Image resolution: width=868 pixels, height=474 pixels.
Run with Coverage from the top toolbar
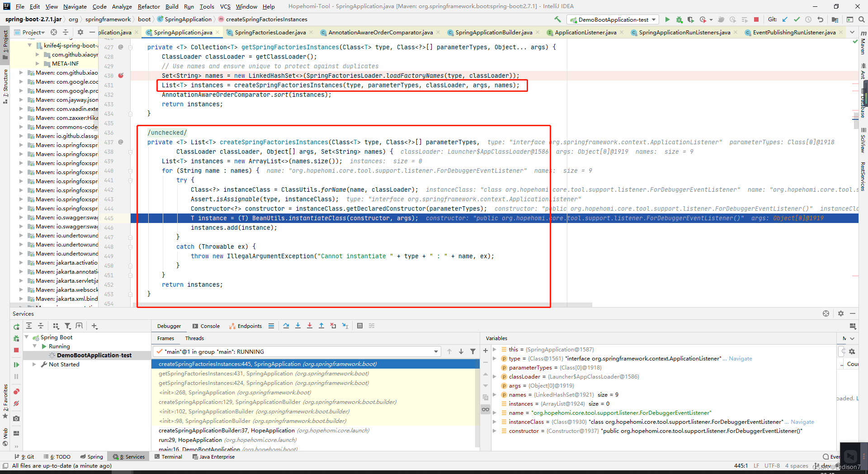pyautogui.click(x=691, y=19)
